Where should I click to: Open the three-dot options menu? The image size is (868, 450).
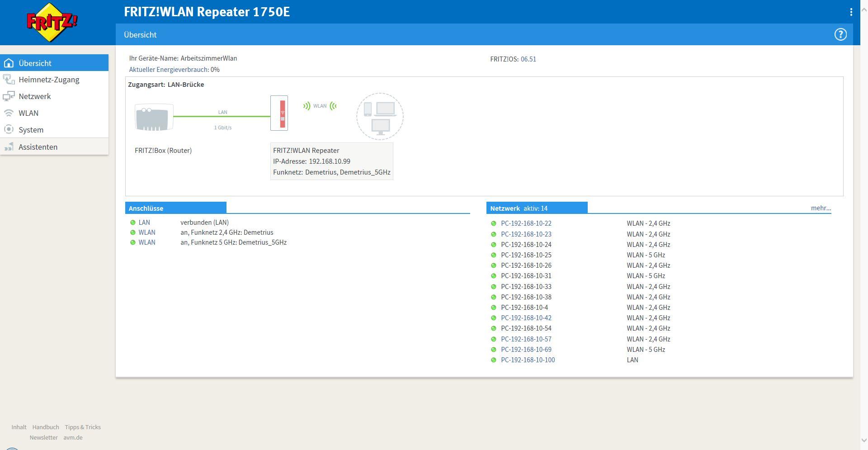[851, 12]
